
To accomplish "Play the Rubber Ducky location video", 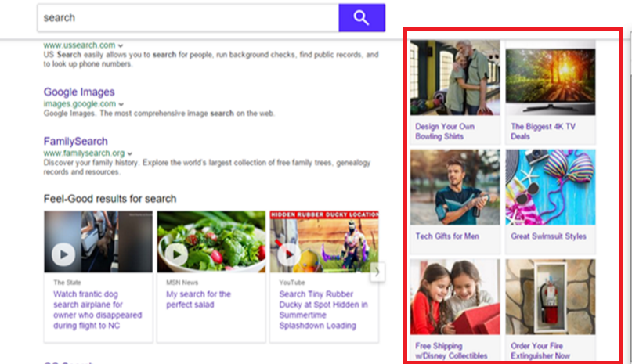I will [290, 254].
